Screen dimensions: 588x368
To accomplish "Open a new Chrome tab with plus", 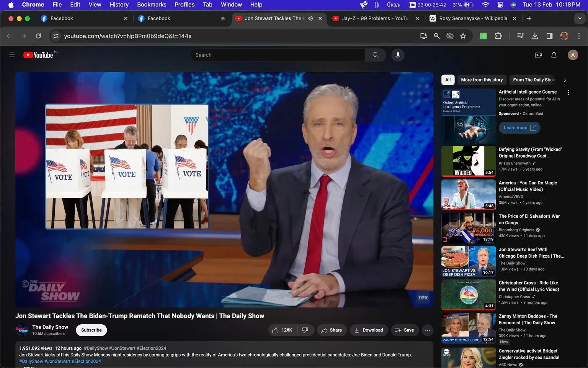I will pos(529,18).
